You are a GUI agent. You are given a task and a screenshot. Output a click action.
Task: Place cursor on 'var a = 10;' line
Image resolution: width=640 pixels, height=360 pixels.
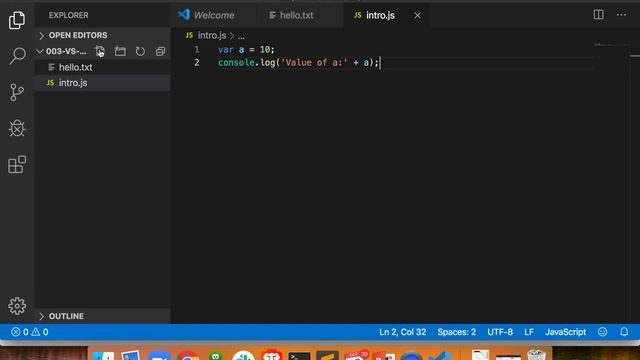pyautogui.click(x=246, y=49)
